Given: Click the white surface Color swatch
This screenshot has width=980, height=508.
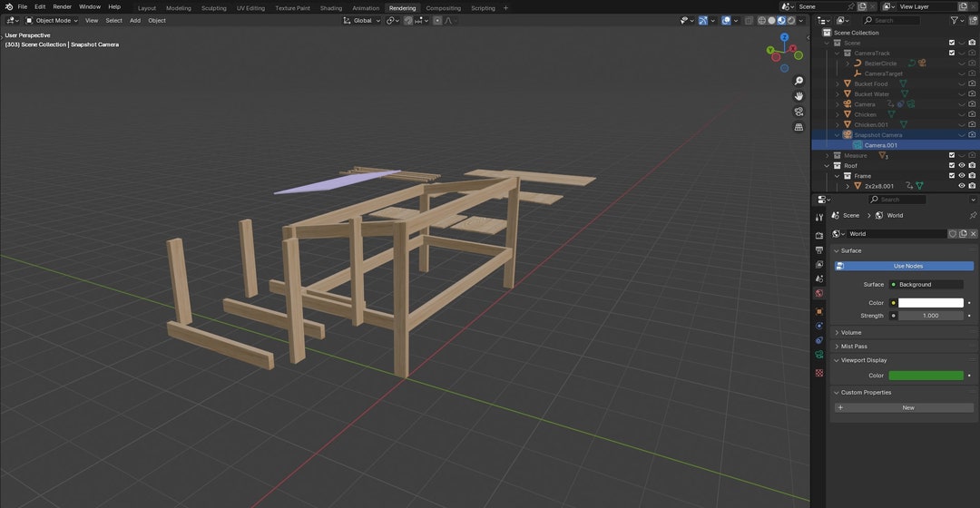Looking at the screenshot, I should coord(931,303).
